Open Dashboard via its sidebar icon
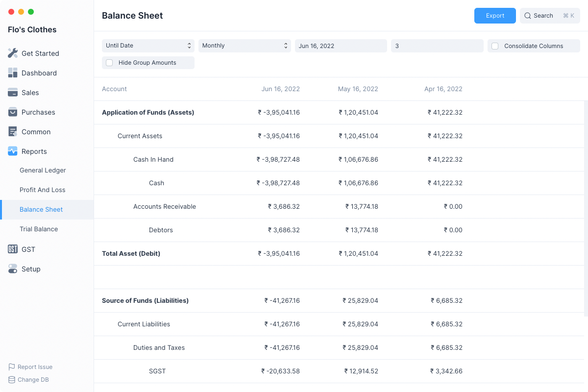The height and width of the screenshot is (392, 588). coord(13,73)
